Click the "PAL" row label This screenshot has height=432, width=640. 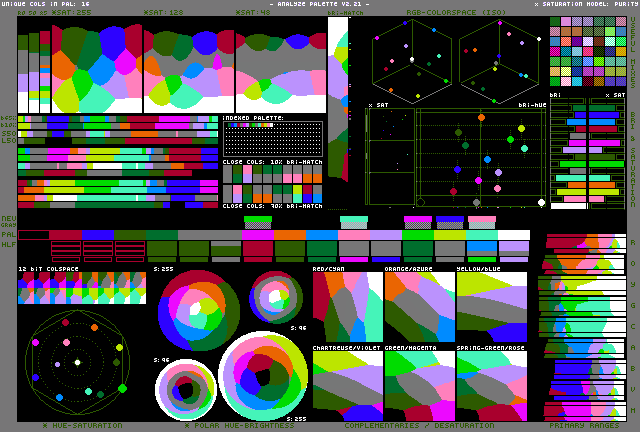coord(9,235)
